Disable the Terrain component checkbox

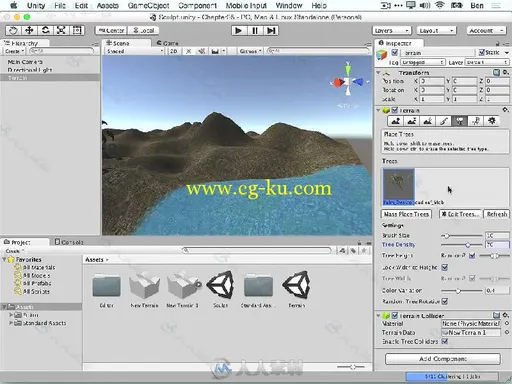click(x=395, y=110)
